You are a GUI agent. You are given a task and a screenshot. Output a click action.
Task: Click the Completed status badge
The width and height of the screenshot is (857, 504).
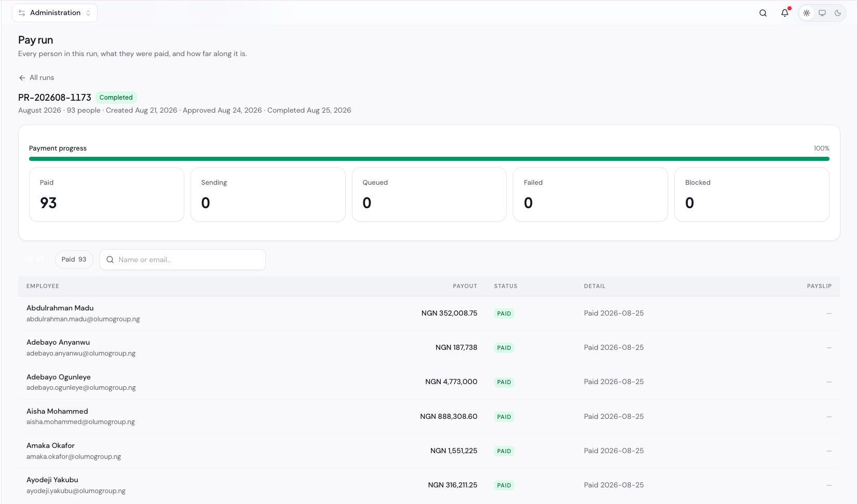click(116, 97)
